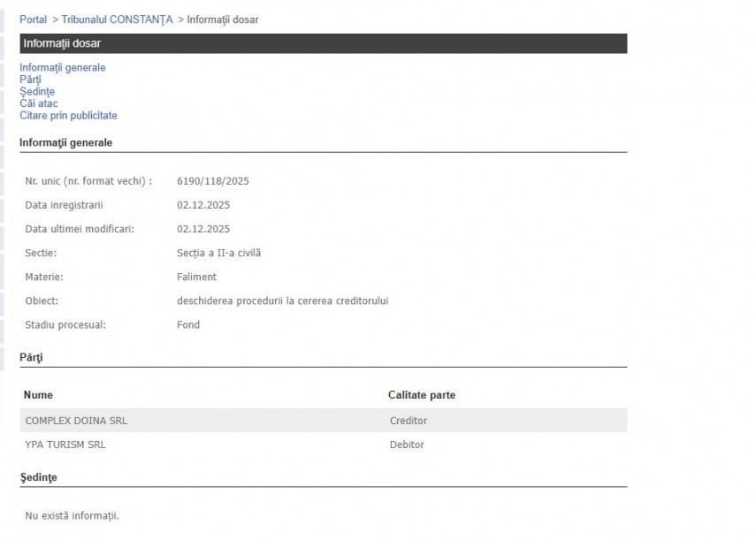Screen dimensions: 756x540
Task: Select the COMPLEX DOINA SRL party row
Action: [76, 421]
